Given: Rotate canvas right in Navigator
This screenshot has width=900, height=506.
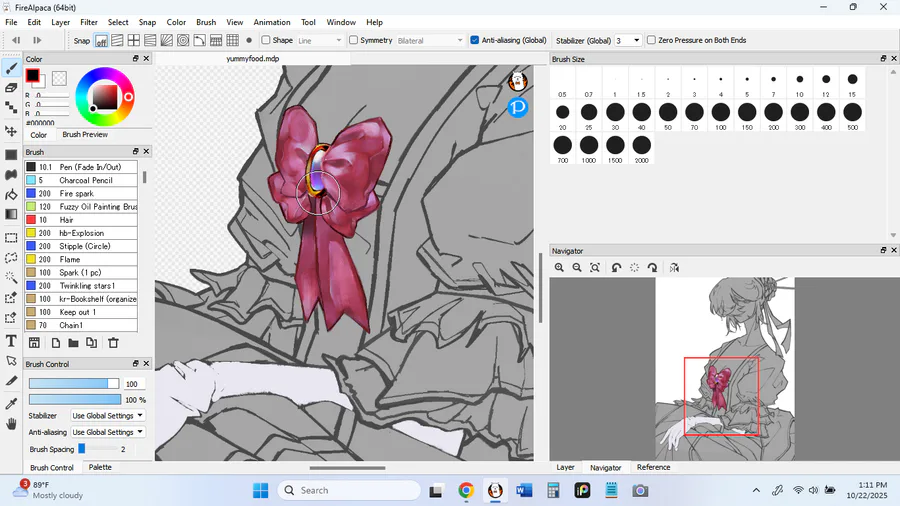Looking at the screenshot, I should [x=653, y=268].
